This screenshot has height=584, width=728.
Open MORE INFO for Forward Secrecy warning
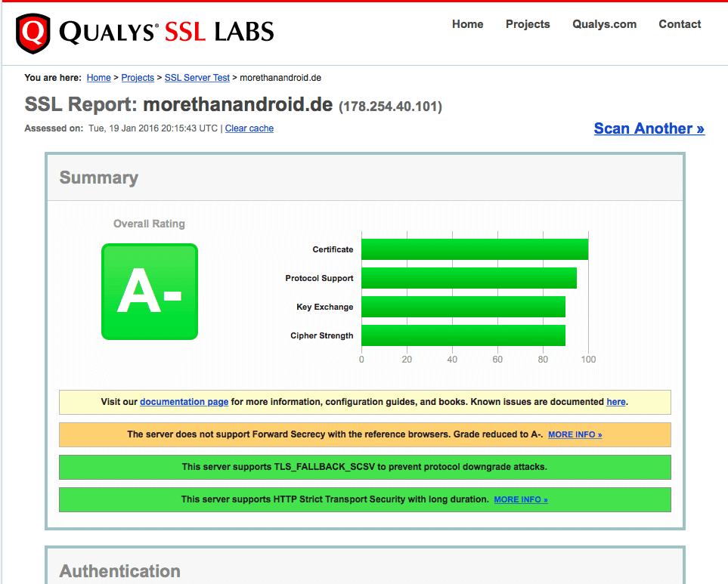pyautogui.click(x=575, y=434)
